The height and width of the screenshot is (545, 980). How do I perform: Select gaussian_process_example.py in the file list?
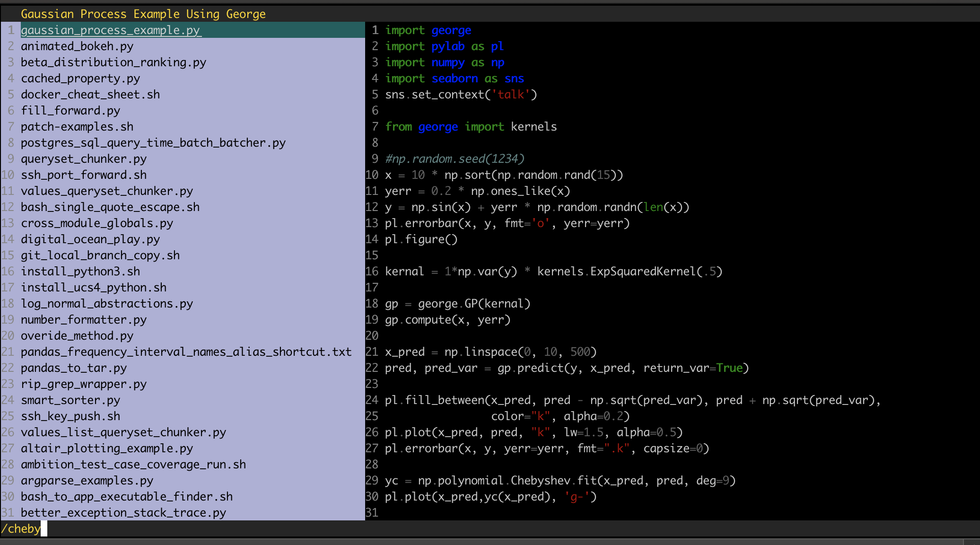(x=111, y=30)
